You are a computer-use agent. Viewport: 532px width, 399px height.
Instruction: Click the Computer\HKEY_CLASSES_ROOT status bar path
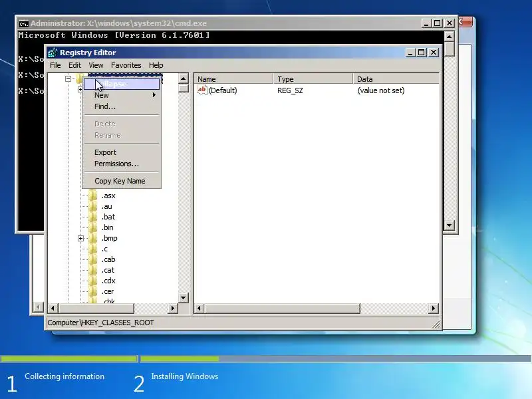101,323
